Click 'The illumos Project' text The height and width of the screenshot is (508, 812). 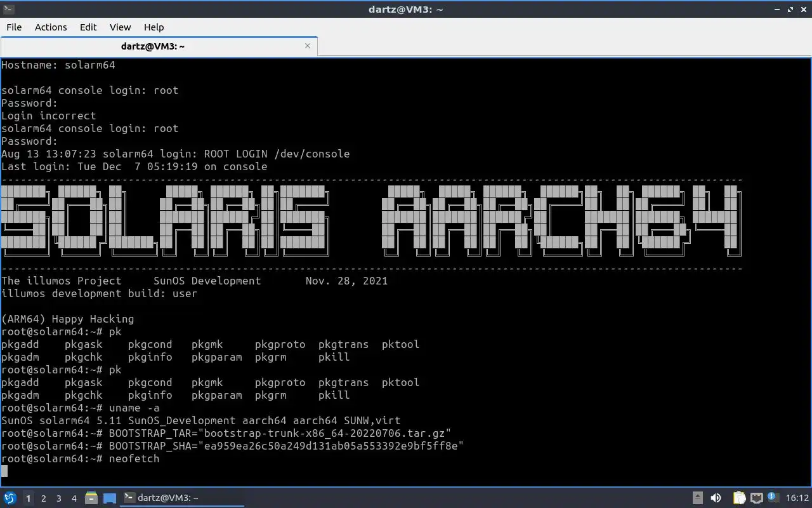(x=62, y=281)
